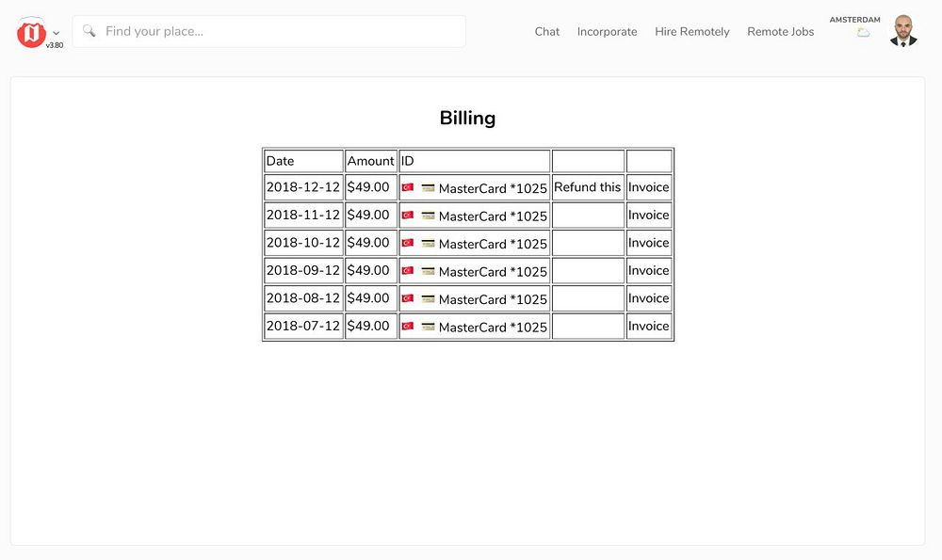
Task: Click MasterCard *1025 text in 2018-09-12 row
Action: pos(493,272)
